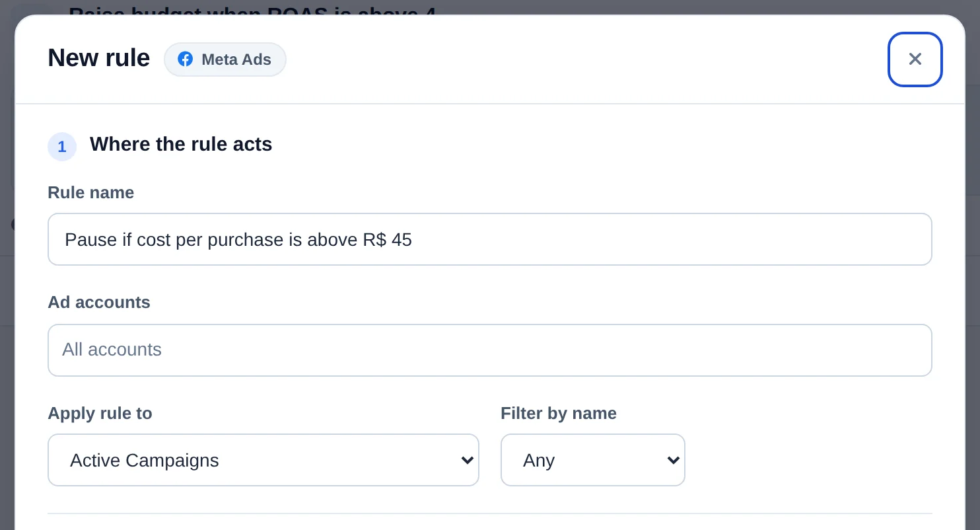
Task: Click the 'Rule name' label
Action: point(91,192)
